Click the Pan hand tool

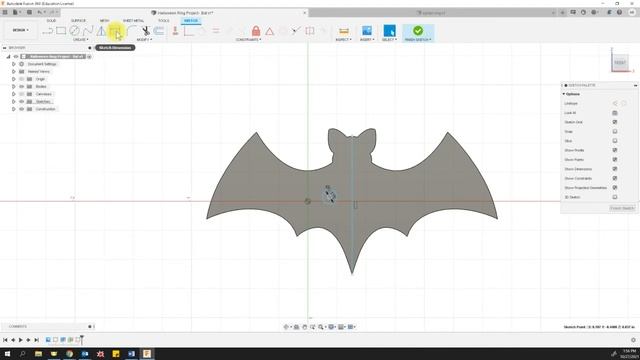[305, 327]
